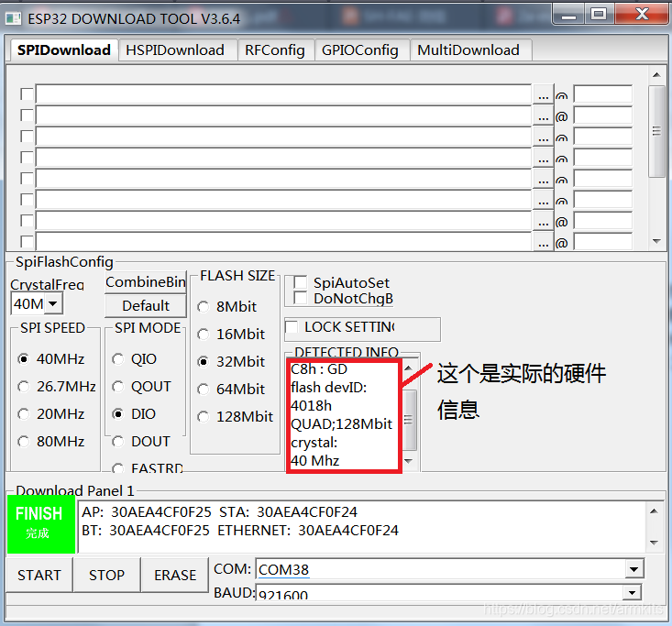Screen dimensions: 672x626
Task: Choose FASTRD SPI mode
Action: [x=148, y=467]
